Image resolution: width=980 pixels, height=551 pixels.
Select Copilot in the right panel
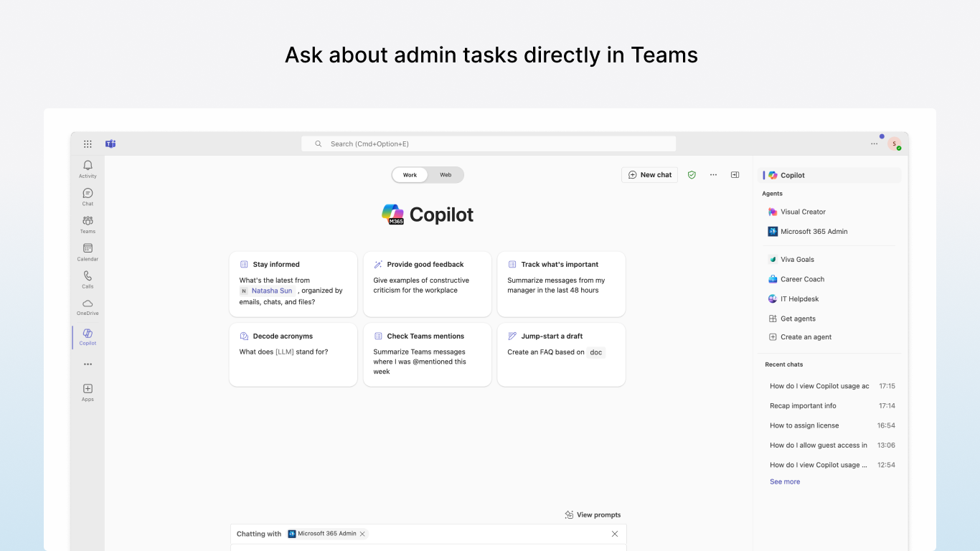pyautogui.click(x=829, y=175)
